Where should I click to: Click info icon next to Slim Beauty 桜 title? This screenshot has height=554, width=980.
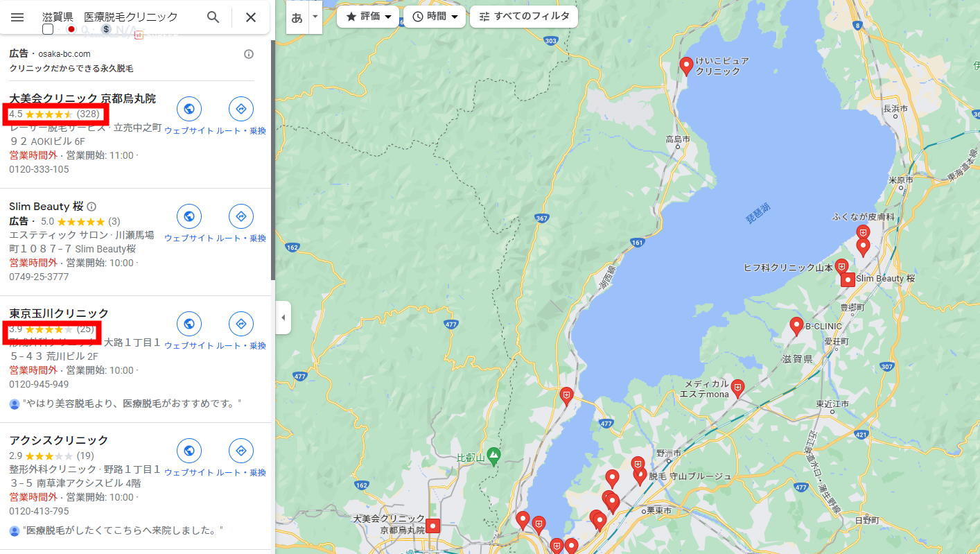(x=91, y=207)
